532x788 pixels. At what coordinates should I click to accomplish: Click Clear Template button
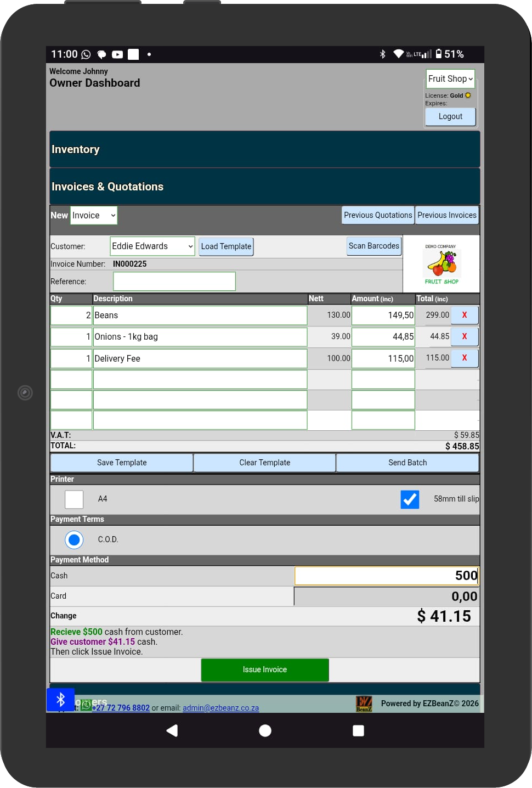pyautogui.click(x=265, y=463)
